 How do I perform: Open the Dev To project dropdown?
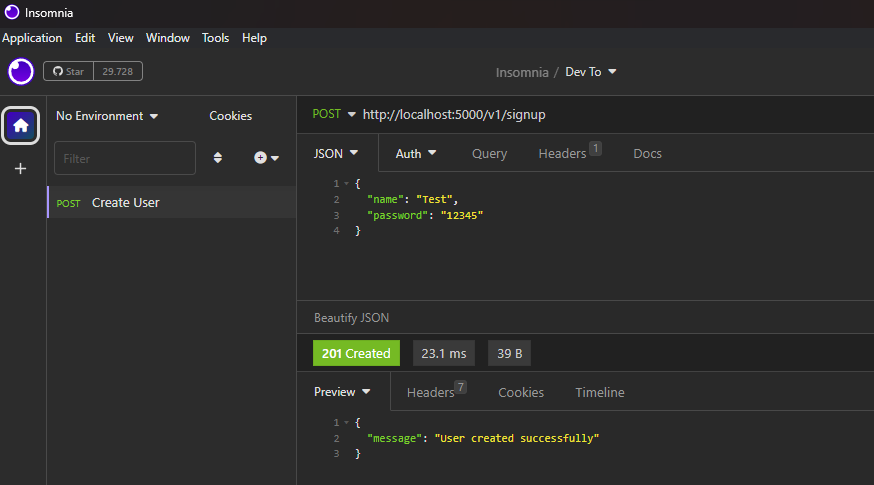pos(591,72)
